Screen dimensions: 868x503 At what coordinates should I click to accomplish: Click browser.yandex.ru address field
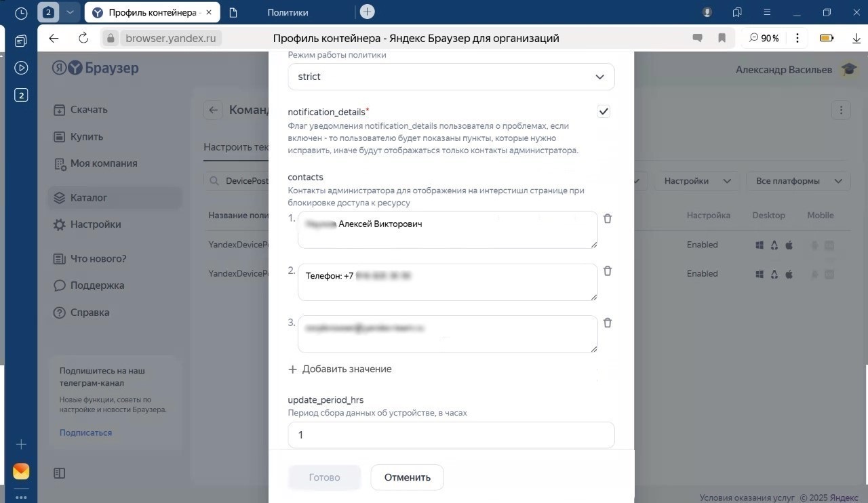coord(171,39)
